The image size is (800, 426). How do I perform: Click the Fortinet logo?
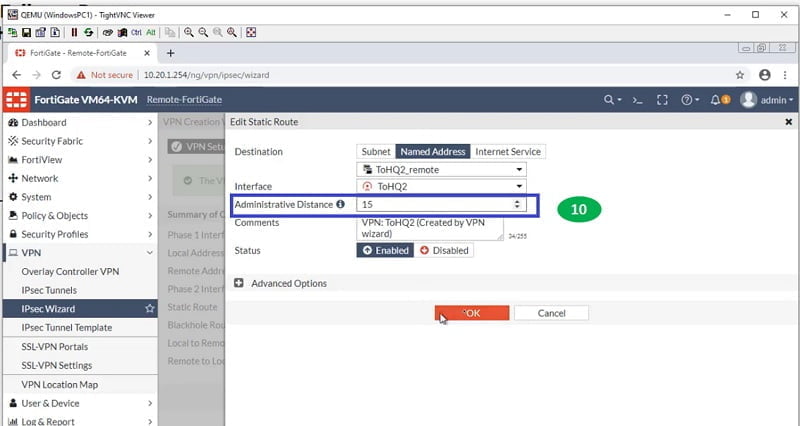tap(16, 99)
